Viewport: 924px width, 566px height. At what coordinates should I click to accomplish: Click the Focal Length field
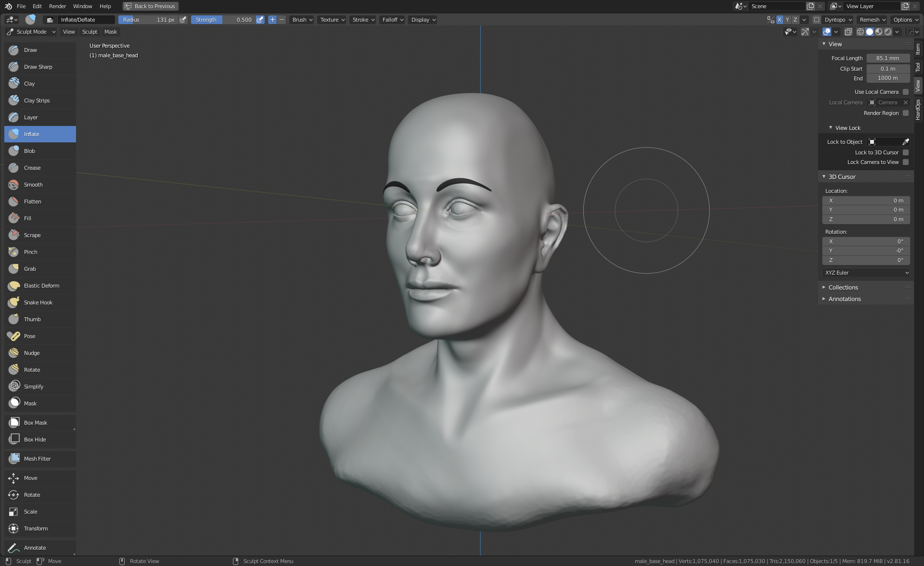(887, 58)
